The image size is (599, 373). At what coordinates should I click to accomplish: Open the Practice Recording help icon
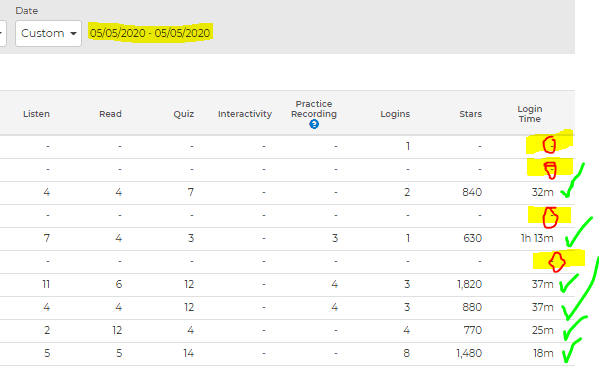point(314,124)
